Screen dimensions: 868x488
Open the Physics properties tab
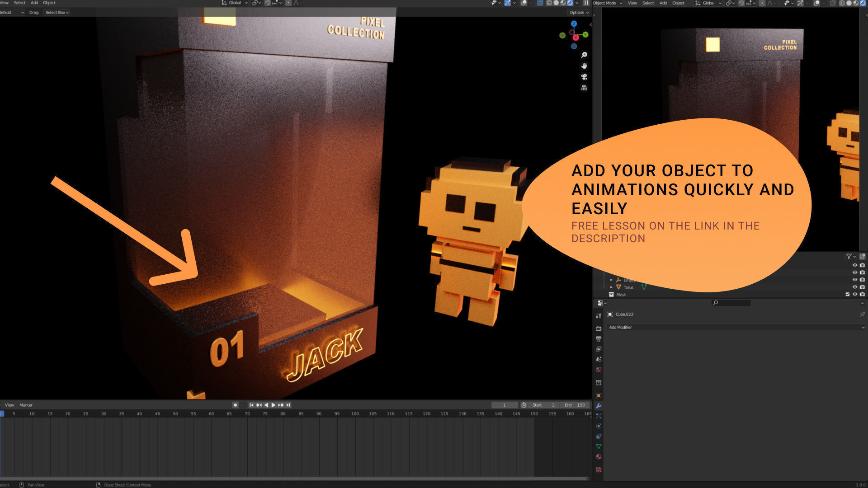599,426
